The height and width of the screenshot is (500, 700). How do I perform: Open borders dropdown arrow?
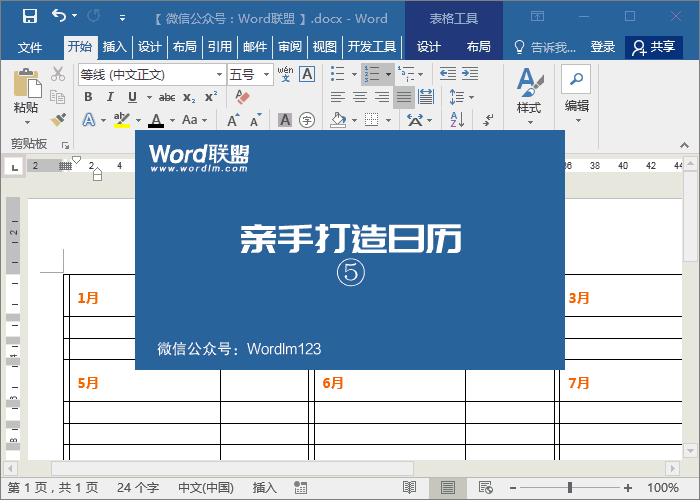click(x=388, y=120)
